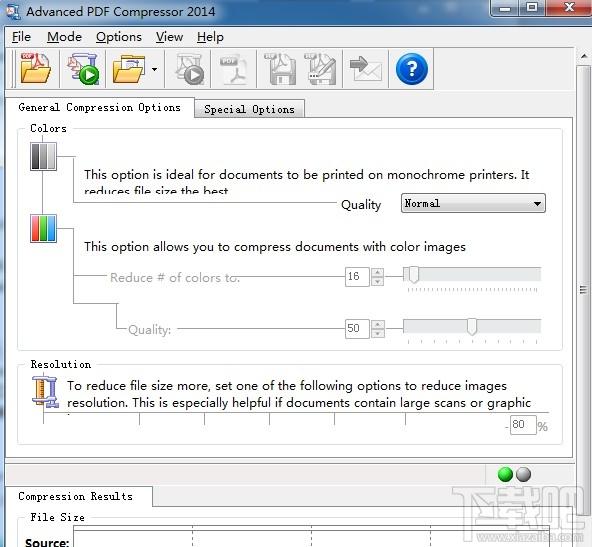
Task: Click the gray status light
Action: point(523,475)
